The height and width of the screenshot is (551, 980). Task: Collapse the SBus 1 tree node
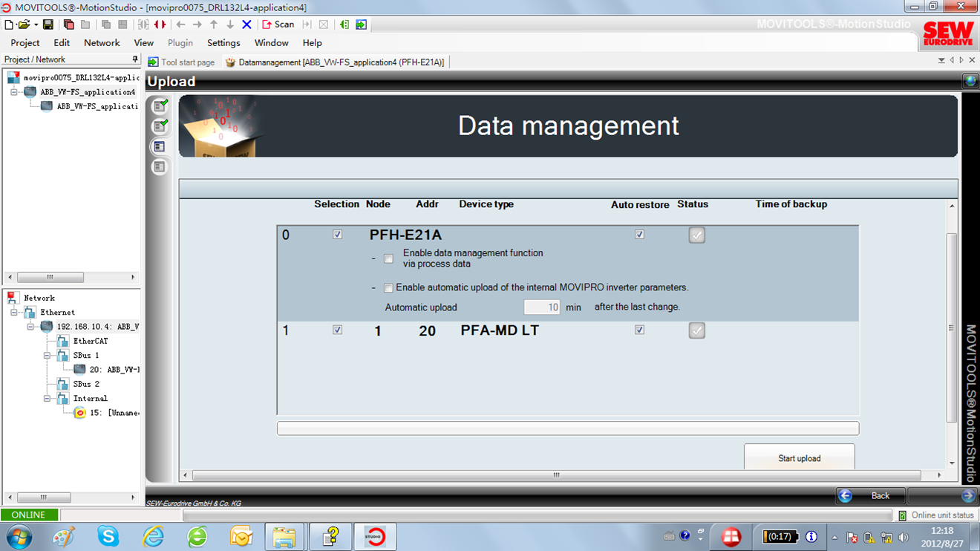click(x=47, y=356)
